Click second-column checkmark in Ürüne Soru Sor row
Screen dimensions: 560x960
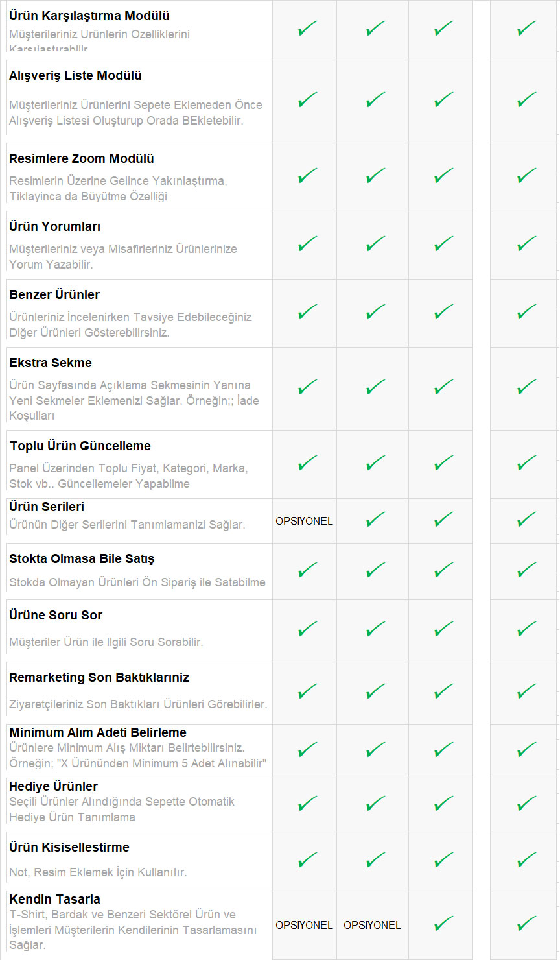pyautogui.click(x=375, y=629)
